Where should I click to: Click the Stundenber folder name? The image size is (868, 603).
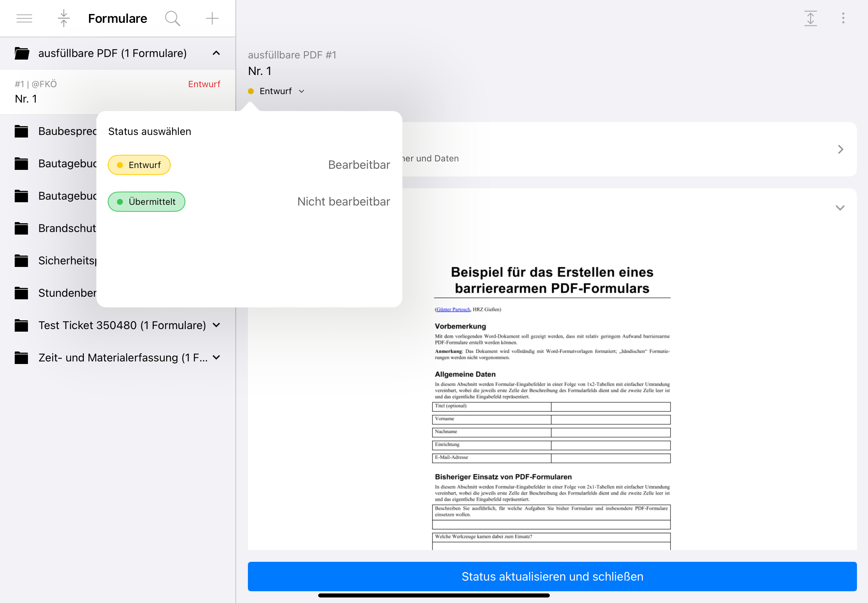[x=67, y=293]
